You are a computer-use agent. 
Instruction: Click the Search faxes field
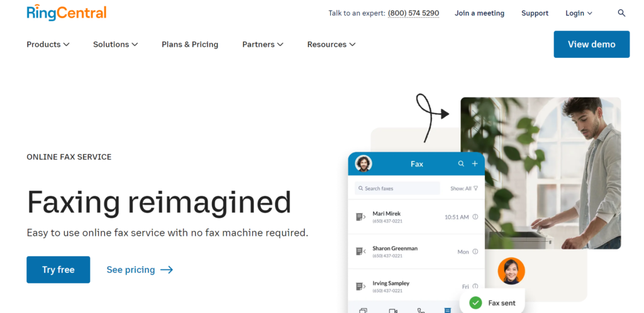(x=397, y=188)
